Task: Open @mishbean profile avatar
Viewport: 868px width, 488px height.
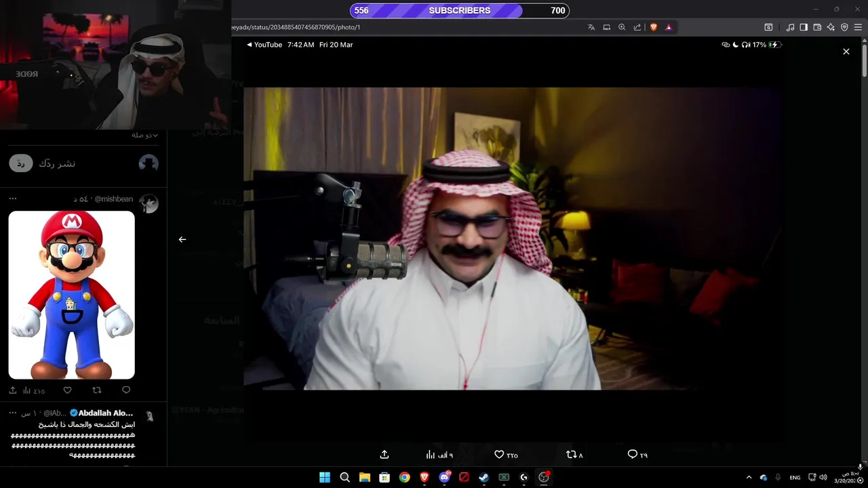Action: (149, 203)
